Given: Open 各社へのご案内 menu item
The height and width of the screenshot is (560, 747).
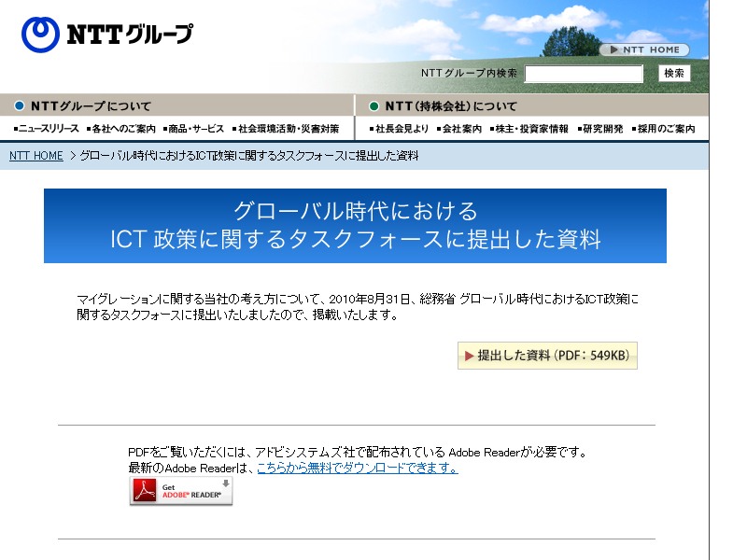Looking at the screenshot, I should [x=121, y=129].
